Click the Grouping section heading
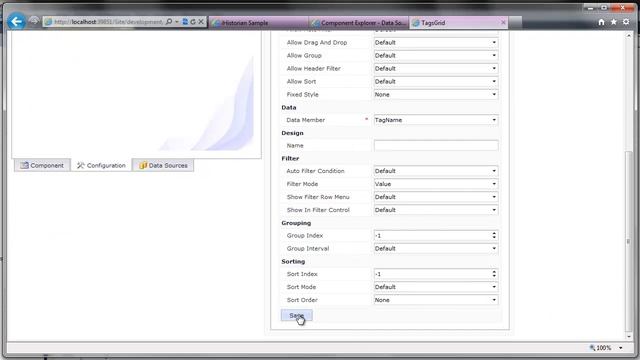 click(x=296, y=223)
